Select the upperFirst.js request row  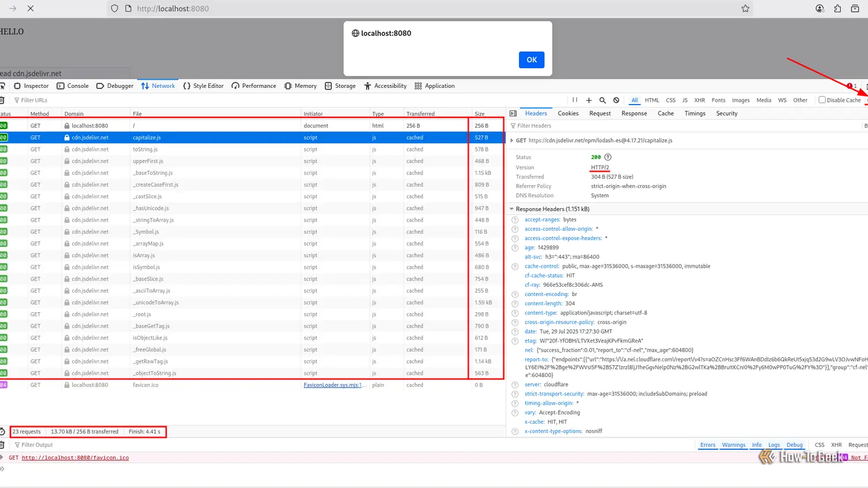click(x=252, y=161)
